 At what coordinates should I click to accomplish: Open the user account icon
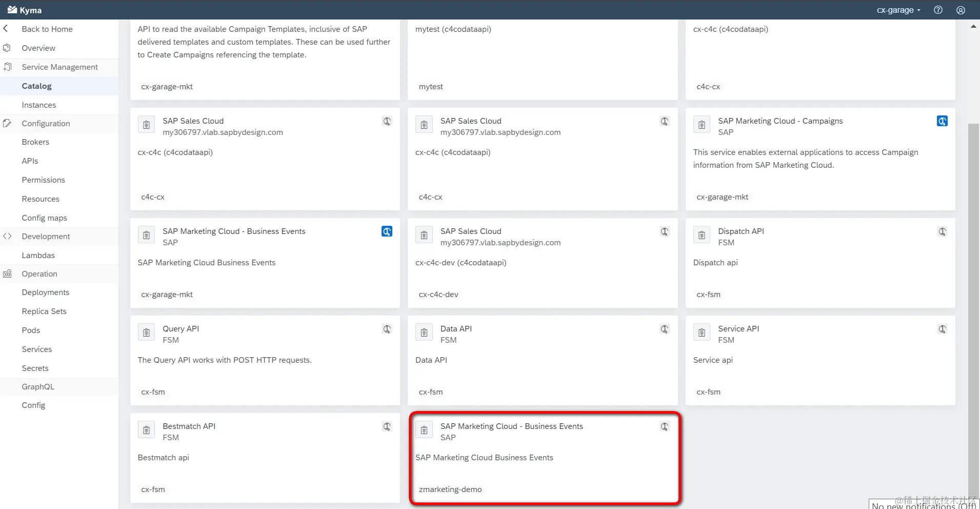pos(961,10)
